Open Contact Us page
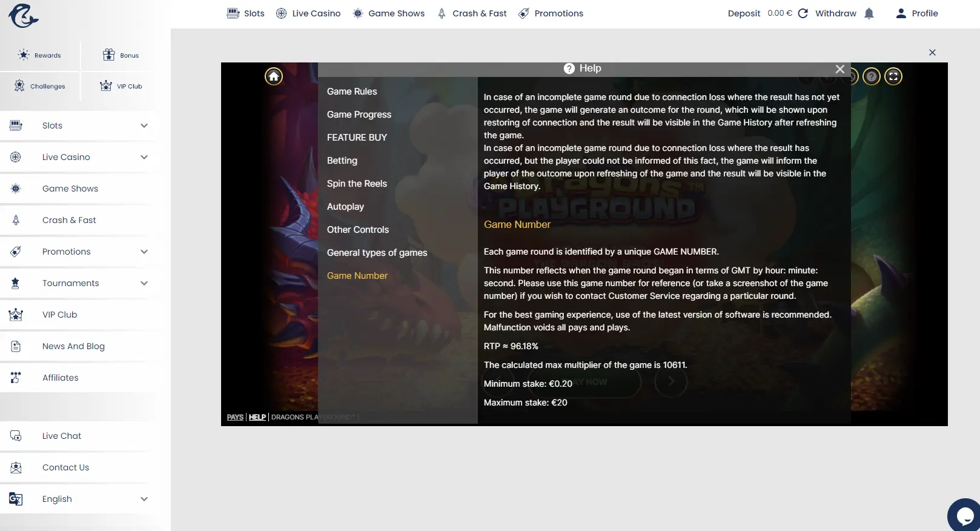Image resolution: width=980 pixels, height=531 pixels. click(65, 467)
